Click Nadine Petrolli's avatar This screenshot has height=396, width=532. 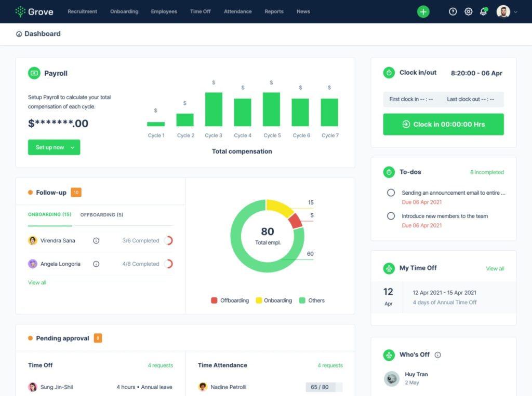[x=203, y=387]
